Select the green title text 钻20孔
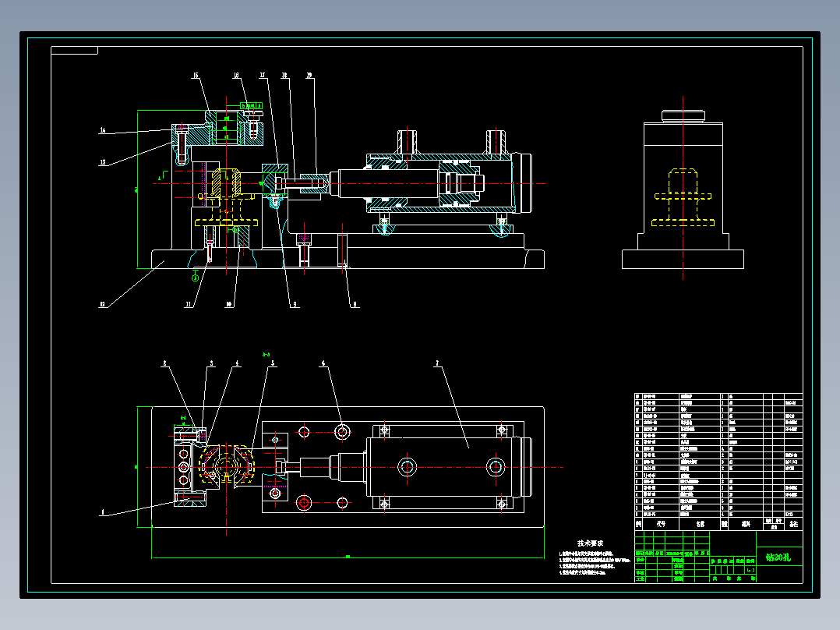The width and height of the screenshot is (840, 630). (x=778, y=557)
